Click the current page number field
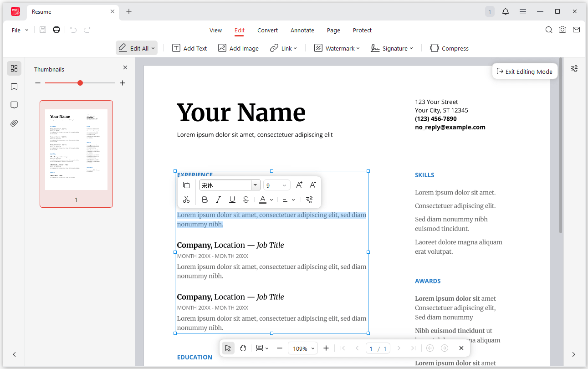Screen dimensions: 588x369 [x=372, y=348]
